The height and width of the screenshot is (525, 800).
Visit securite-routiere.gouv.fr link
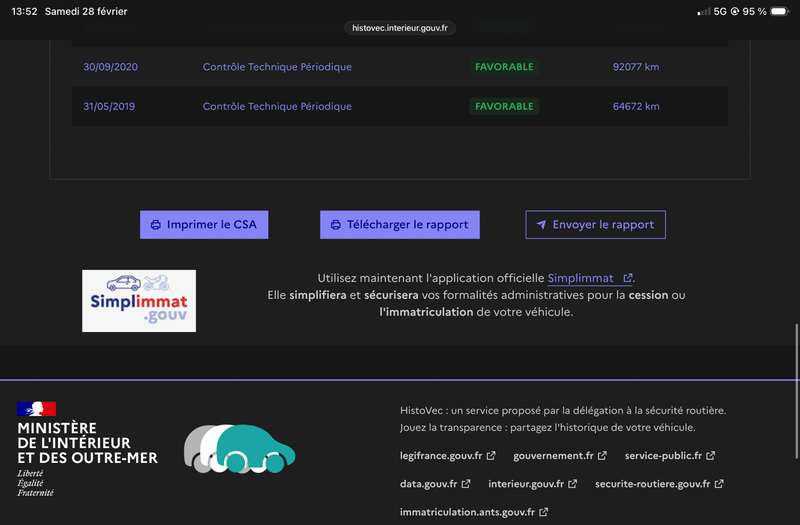(658, 484)
